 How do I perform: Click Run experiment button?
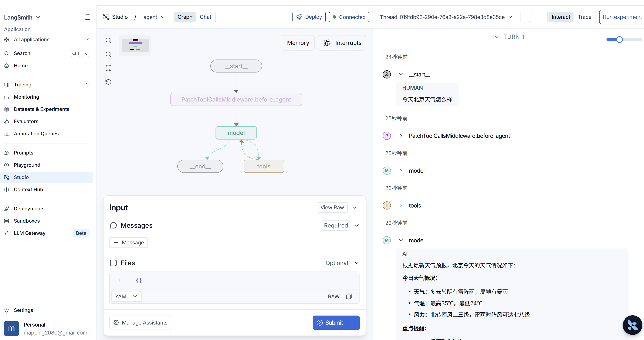(622, 17)
